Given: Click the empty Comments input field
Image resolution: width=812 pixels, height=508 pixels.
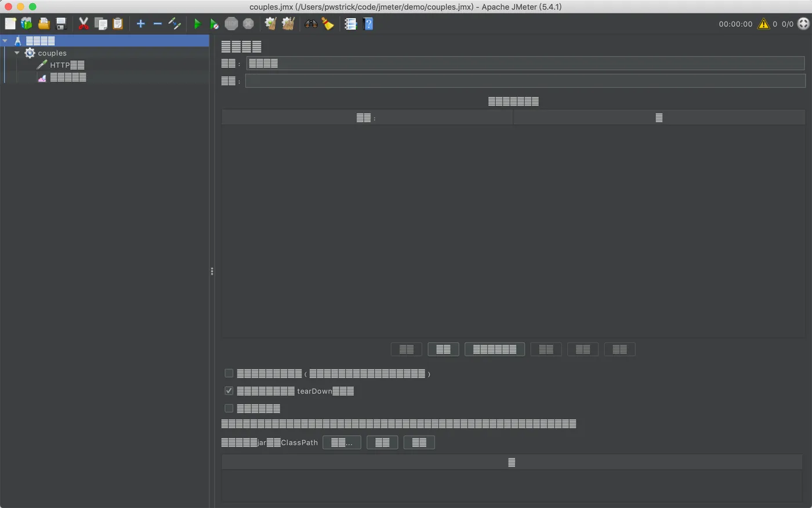Looking at the screenshot, I should (525, 81).
